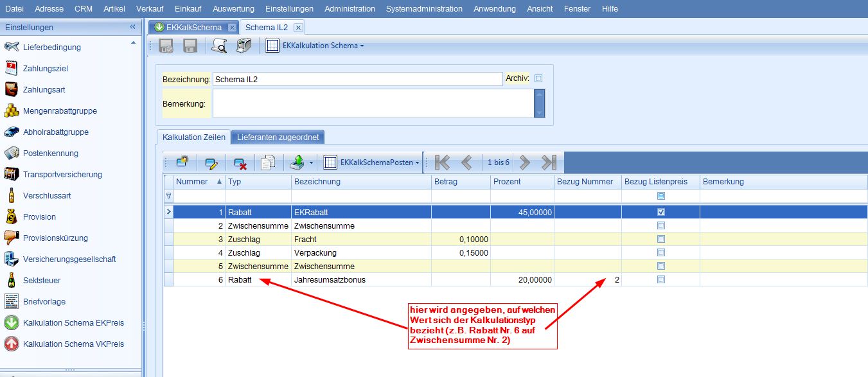This screenshot has height=377, width=868.
Task: Switch to Lieferanten zugeordnet tab
Action: click(278, 137)
